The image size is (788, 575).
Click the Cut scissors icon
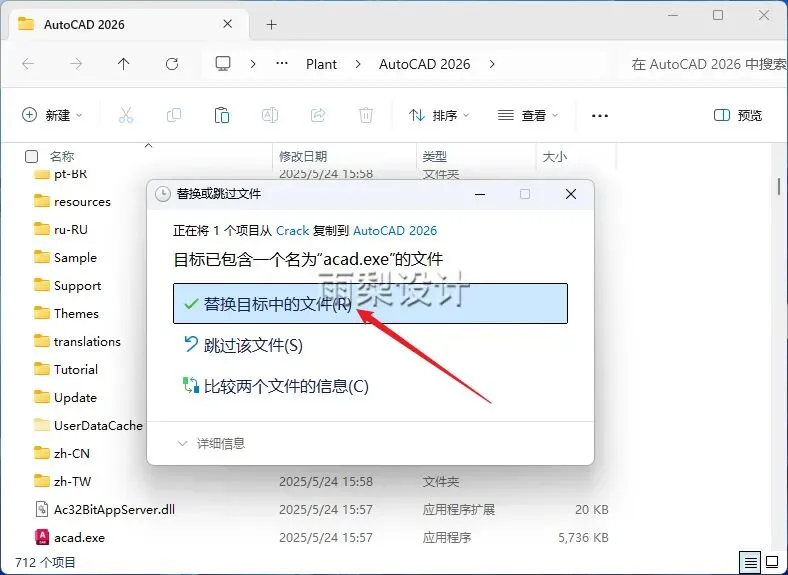[x=126, y=115]
